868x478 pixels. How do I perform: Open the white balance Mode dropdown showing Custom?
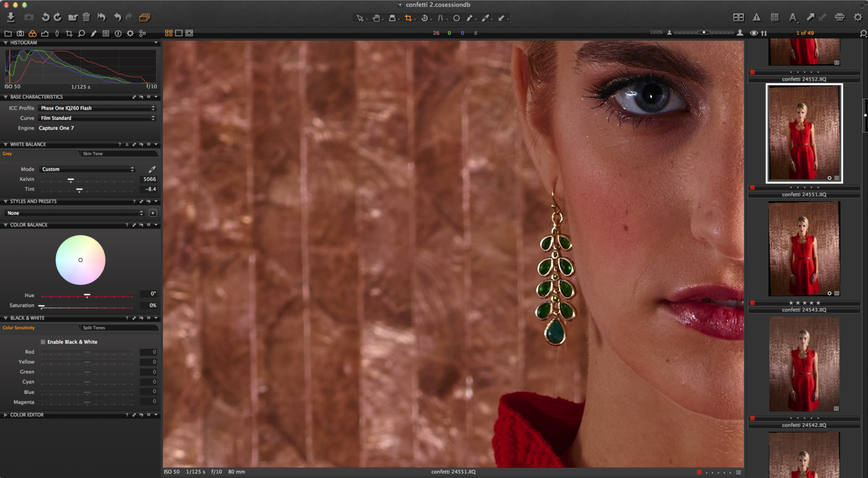[87, 169]
